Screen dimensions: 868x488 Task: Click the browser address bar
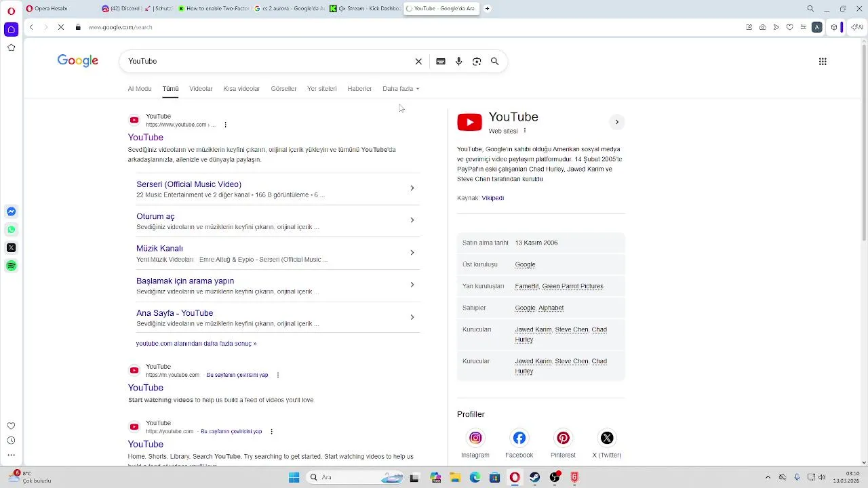[x=407, y=27]
